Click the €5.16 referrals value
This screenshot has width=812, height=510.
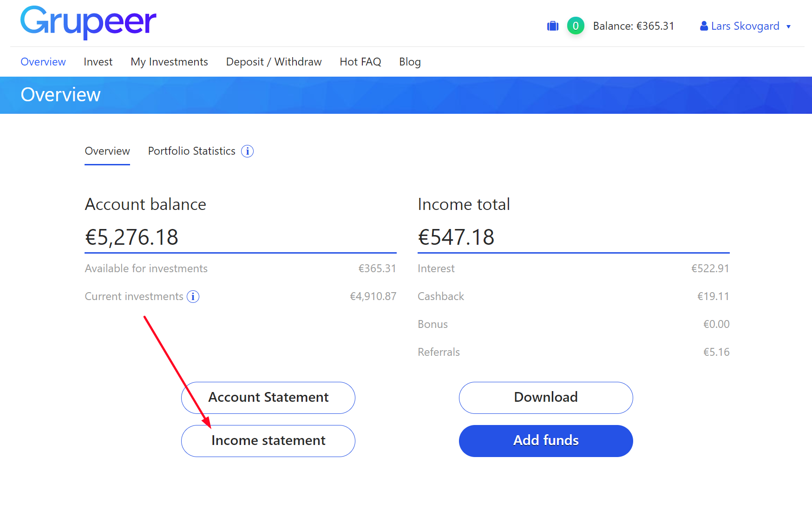tap(716, 352)
